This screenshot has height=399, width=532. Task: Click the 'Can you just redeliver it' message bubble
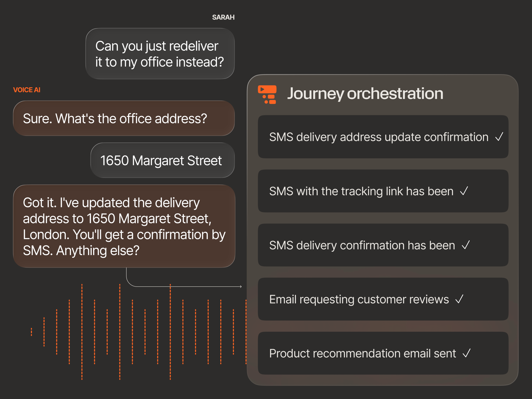coord(160,54)
